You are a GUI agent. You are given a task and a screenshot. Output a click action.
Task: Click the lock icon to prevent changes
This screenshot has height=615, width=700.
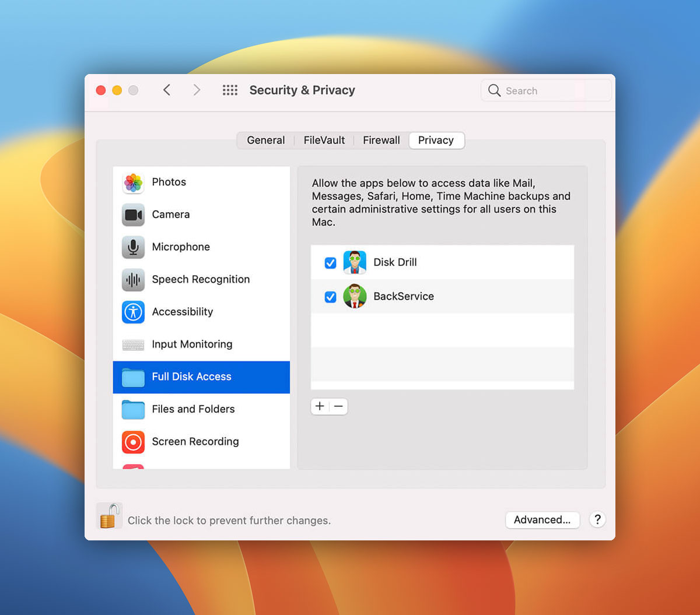click(x=109, y=516)
